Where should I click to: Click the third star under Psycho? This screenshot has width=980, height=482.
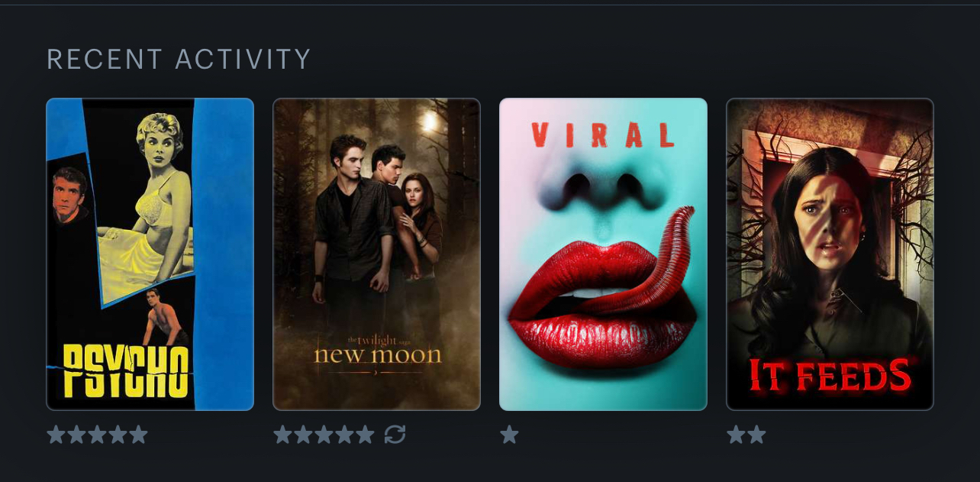click(x=97, y=435)
